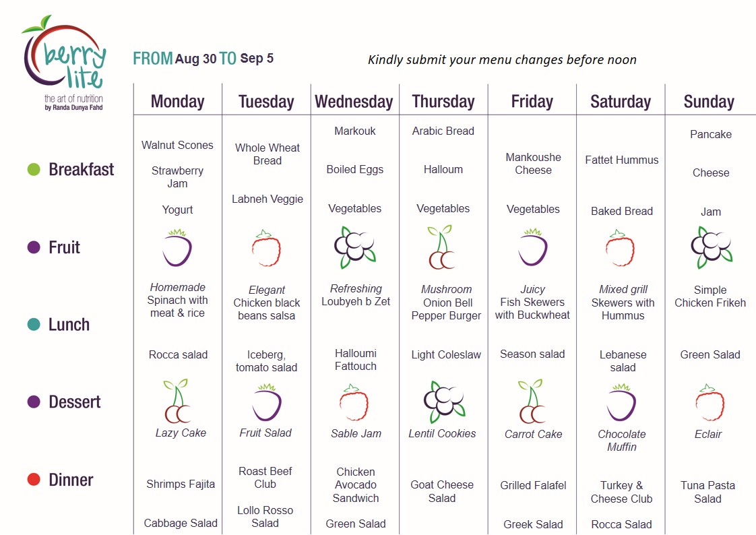
Task: Click Fattet Hummus breakfast item
Action: click(x=621, y=160)
